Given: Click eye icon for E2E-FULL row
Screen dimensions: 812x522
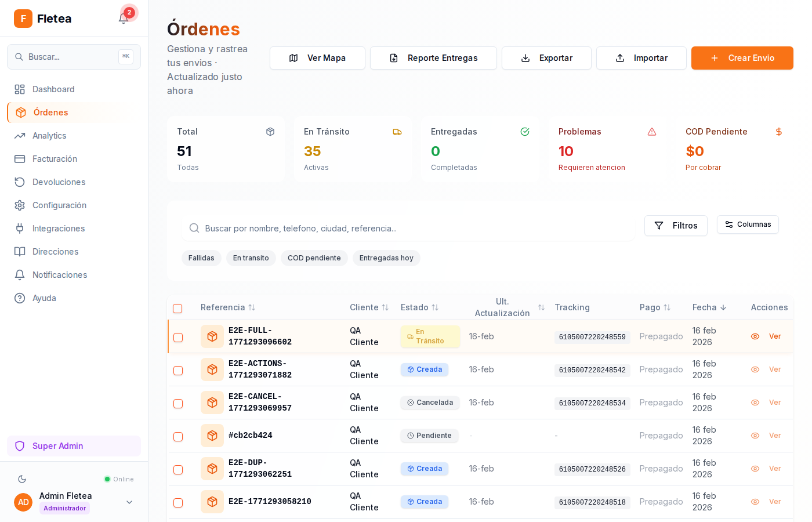Looking at the screenshot, I should 755,336.
